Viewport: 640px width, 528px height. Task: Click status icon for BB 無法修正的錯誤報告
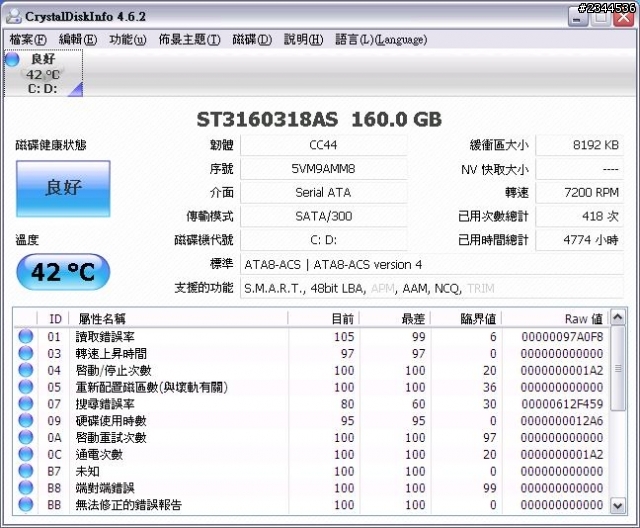click(26, 504)
